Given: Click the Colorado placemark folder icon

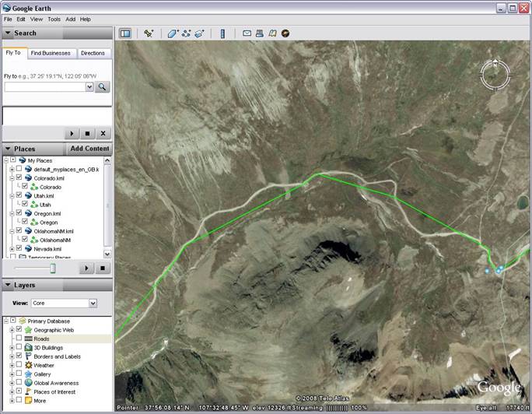Looking at the screenshot, I should (x=34, y=187).
